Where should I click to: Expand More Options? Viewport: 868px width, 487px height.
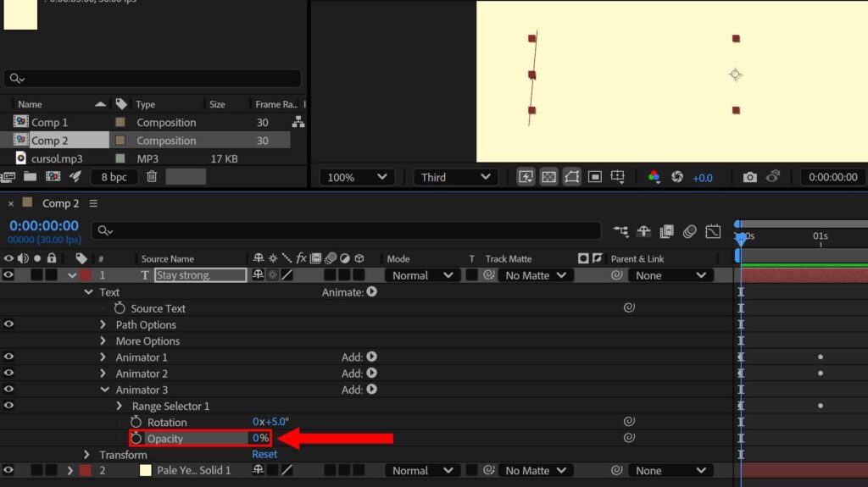click(103, 340)
